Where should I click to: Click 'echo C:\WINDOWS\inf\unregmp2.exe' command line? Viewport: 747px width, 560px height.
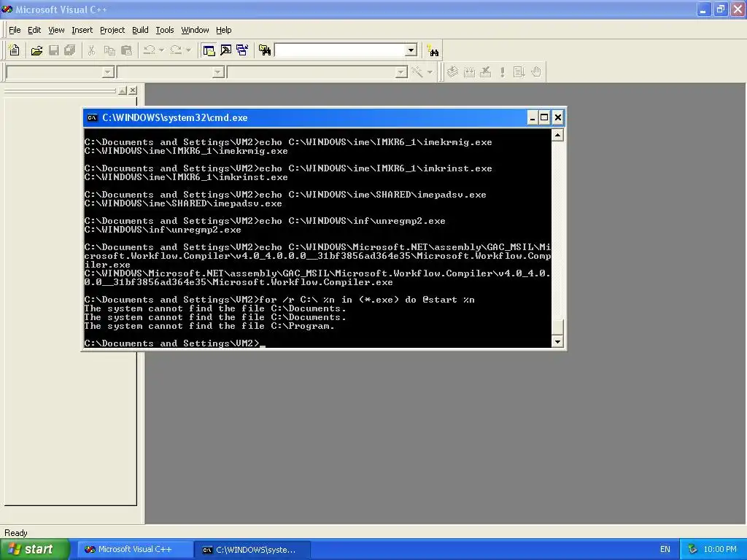click(352, 221)
